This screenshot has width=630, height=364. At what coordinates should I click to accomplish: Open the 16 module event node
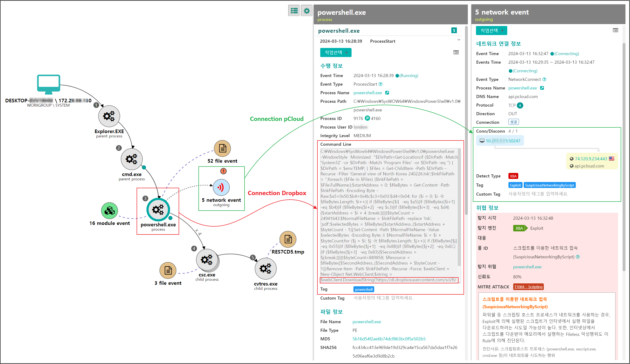pyautogui.click(x=110, y=211)
